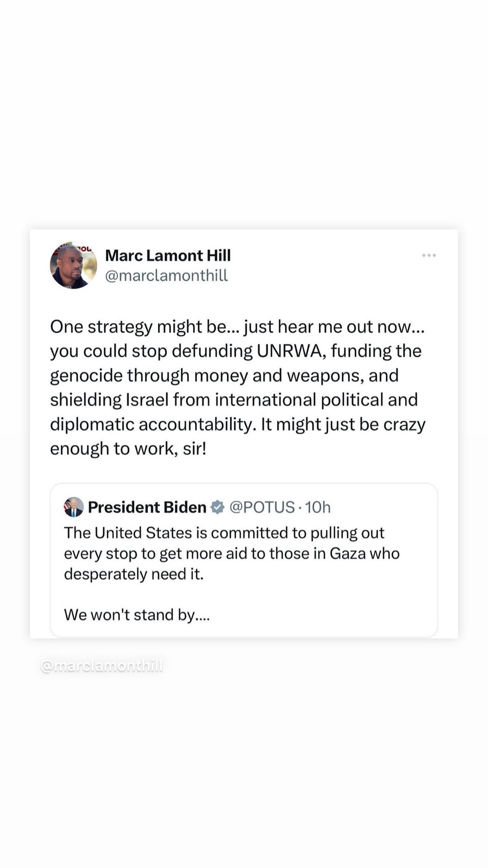
Task: Click the phrase "enough to work, sir!"
Action: pos(128,449)
